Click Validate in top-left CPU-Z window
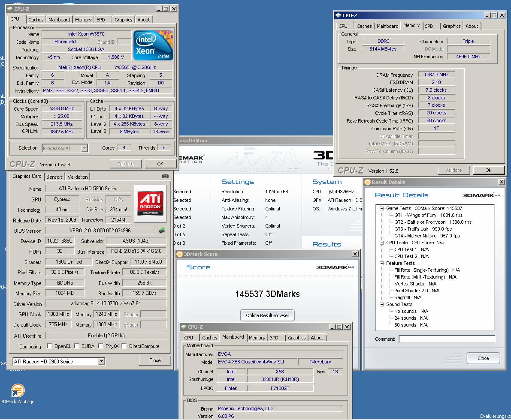The width and height of the screenshot is (511, 420). [x=125, y=164]
